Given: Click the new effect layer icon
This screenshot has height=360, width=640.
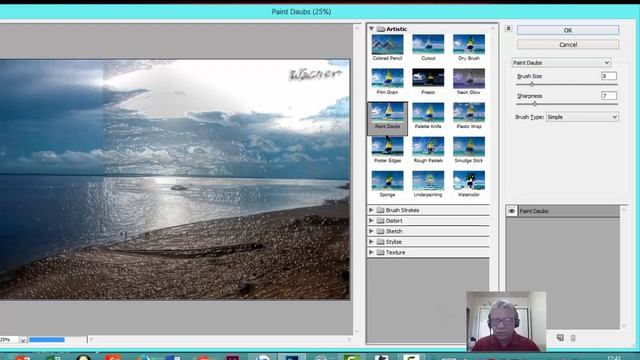Looking at the screenshot, I should [560, 338].
